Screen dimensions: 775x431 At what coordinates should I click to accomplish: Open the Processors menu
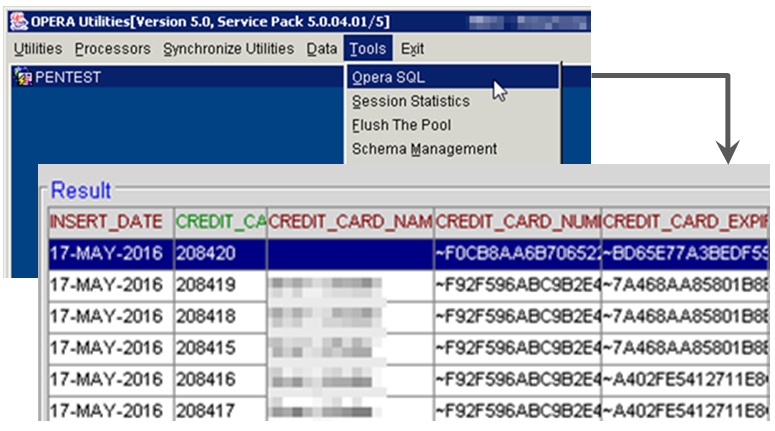coord(112,48)
